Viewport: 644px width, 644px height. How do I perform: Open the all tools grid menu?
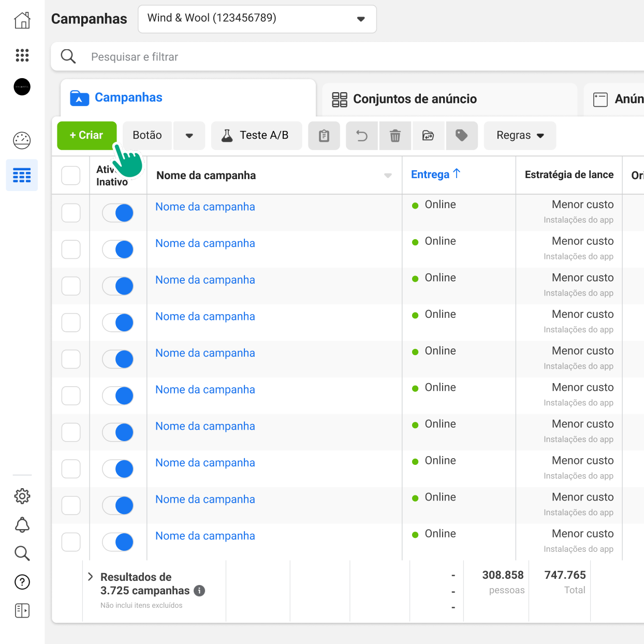point(22,55)
